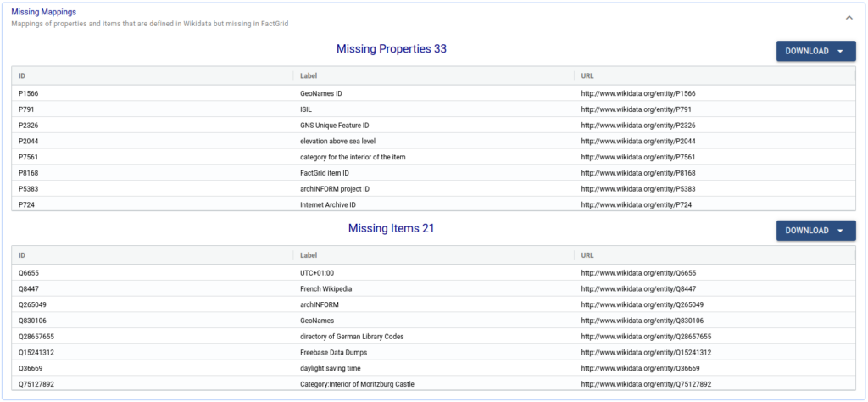This screenshot has height=402, width=868.
Task: Collapse the Missing Mappings panel chevron
Action: coord(849,18)
